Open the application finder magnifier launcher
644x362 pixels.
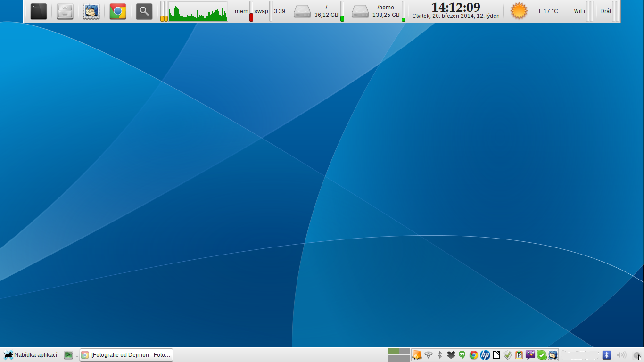pyautogui.click(x=144, y=11)
